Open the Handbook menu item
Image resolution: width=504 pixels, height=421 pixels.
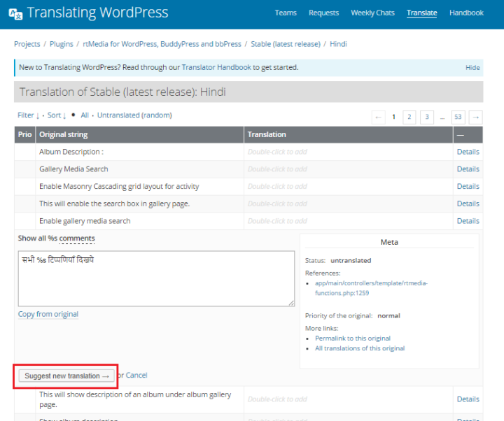pyautogui.click(x=466, y=13)
